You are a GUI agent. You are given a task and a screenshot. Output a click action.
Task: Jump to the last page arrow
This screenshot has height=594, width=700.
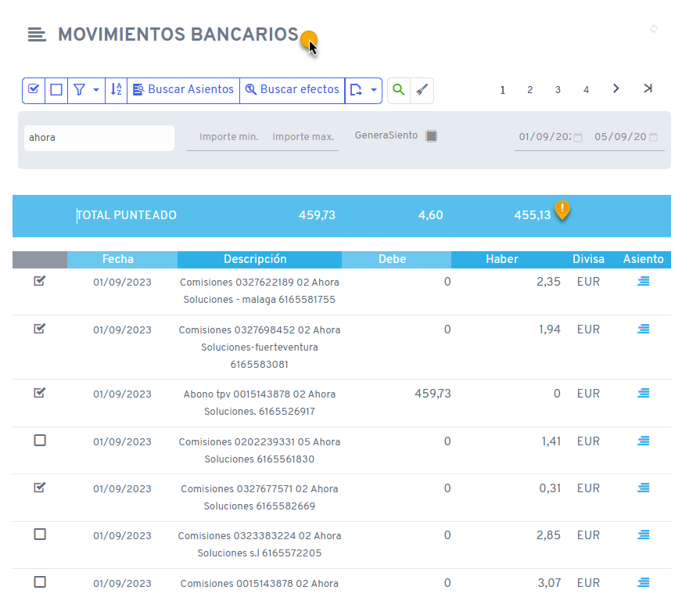pyautogui.click(x=648, y=88)
